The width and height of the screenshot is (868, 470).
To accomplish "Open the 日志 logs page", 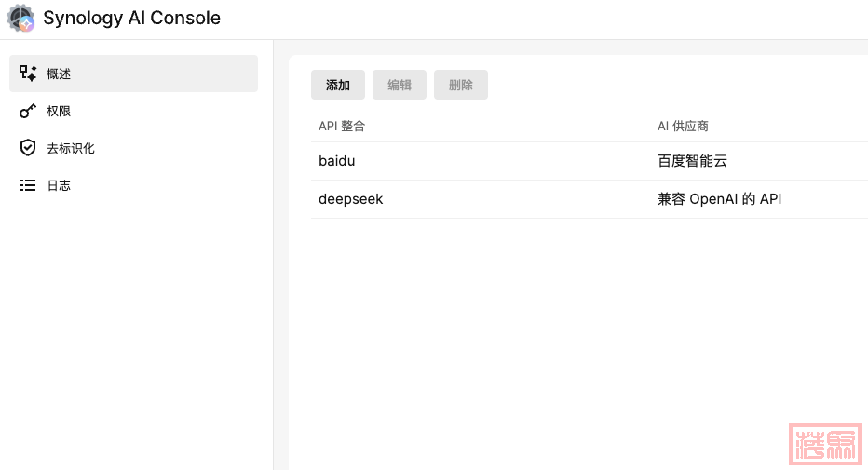I will [59, 185].
